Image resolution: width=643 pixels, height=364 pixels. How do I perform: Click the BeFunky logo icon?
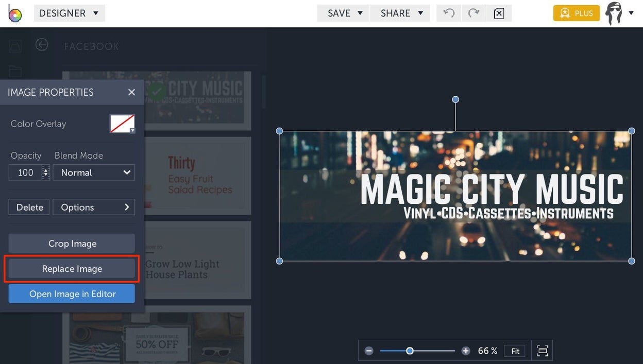[14, 13]
